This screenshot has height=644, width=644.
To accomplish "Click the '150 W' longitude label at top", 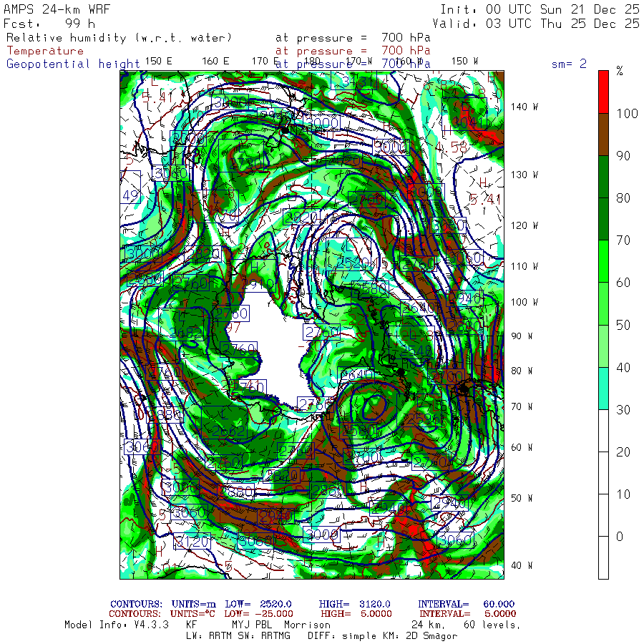I will click(465, 62).
